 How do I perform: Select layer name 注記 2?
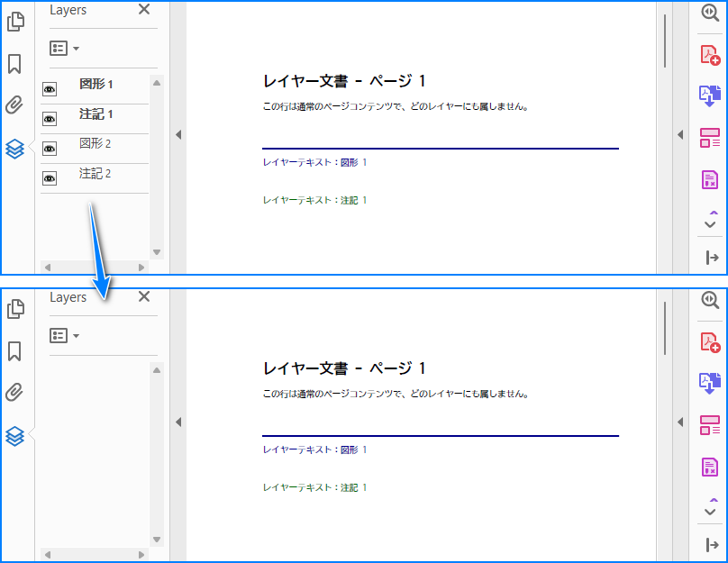pyautogui.click(x=96, y=174)
